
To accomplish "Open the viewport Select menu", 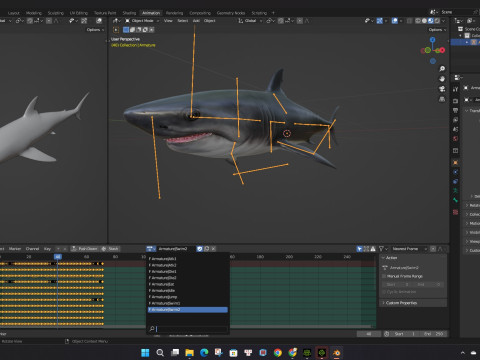I will [183, 21].
